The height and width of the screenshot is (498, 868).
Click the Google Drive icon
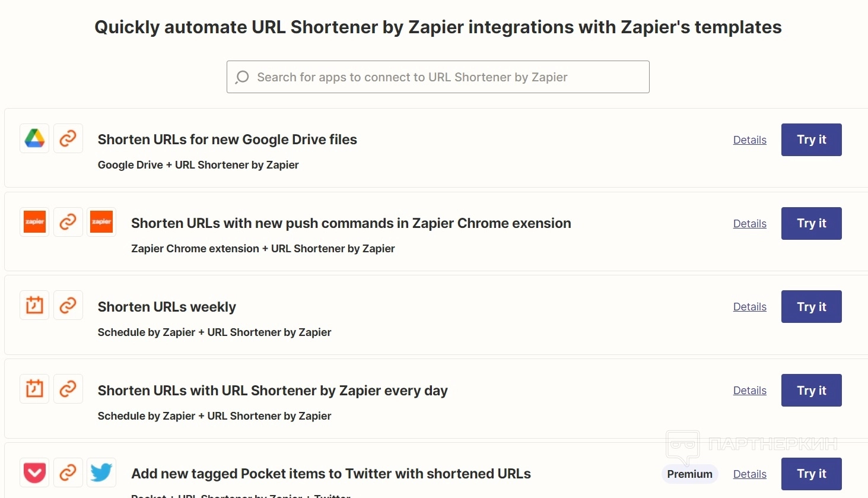pyautogui.click(x=35, y=139)
